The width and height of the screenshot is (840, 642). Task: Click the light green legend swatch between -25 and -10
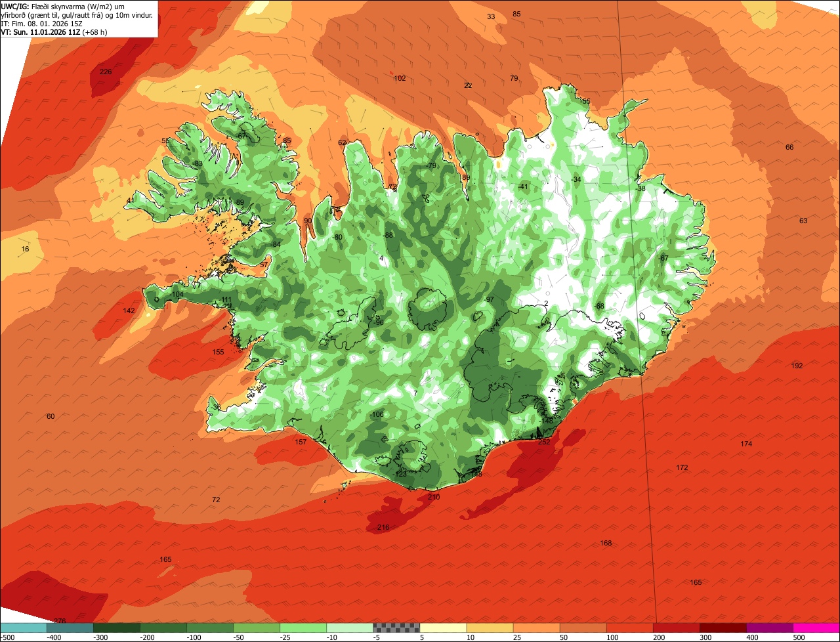[303, 628]
